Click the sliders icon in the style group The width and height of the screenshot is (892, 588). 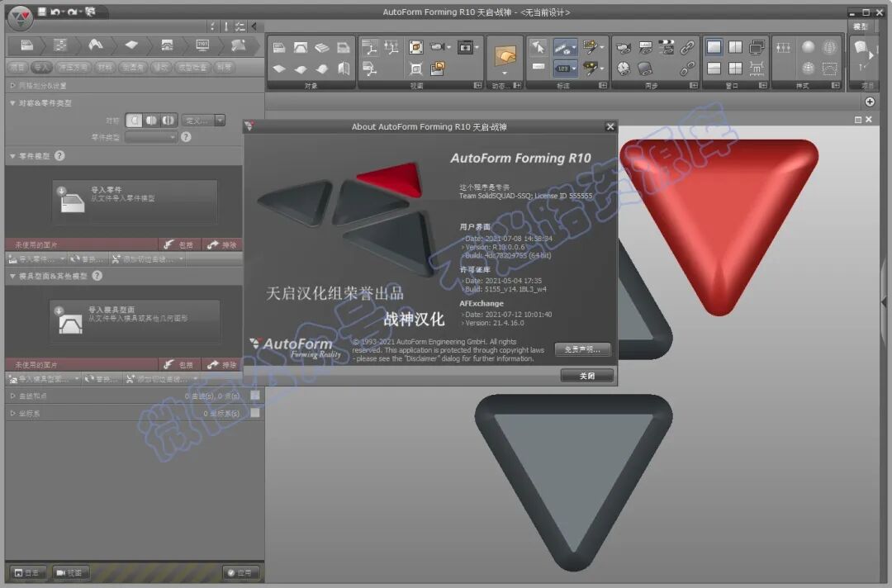tap(783, 48)
